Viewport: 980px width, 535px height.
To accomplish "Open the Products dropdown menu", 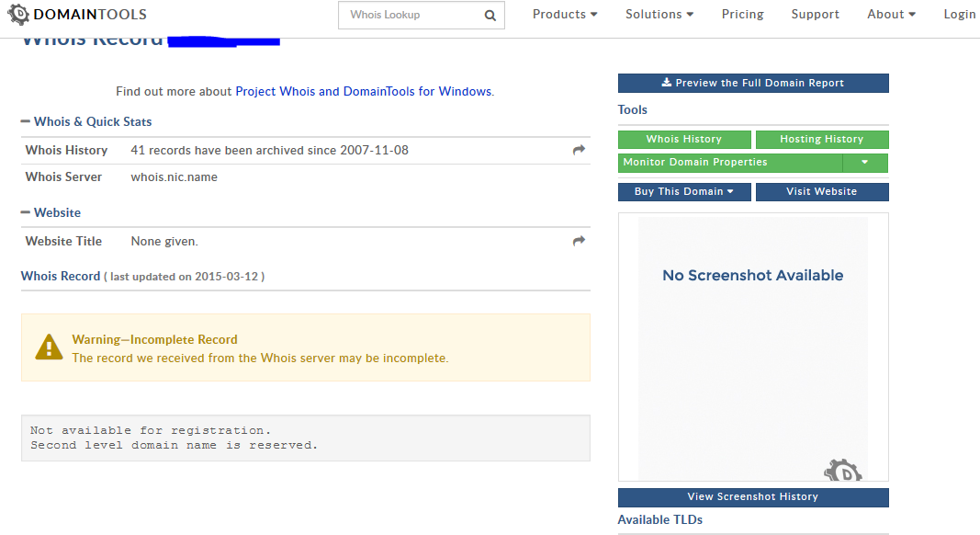I will click(x=564, y=15).
